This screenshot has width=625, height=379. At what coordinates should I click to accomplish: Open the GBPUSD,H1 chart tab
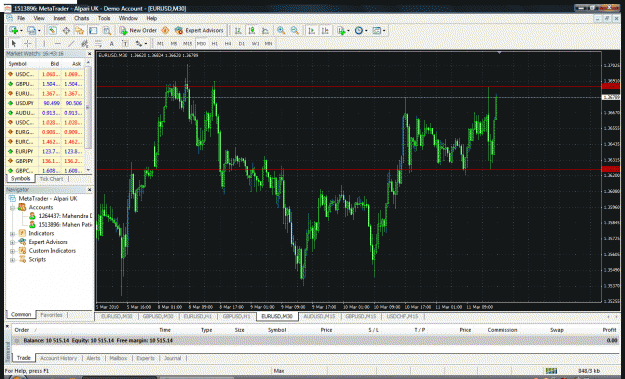pyautogui.click(x=236, y=316)
